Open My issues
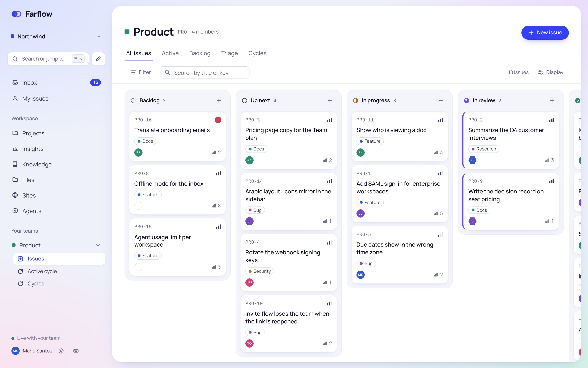 pyautogui.click(x=56, y=99)
